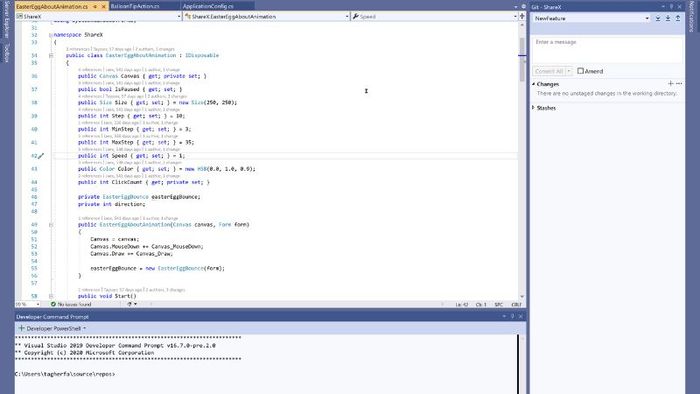
Task: Switch to the BalloonTipAction.cs tab
Action: (135, 6)
